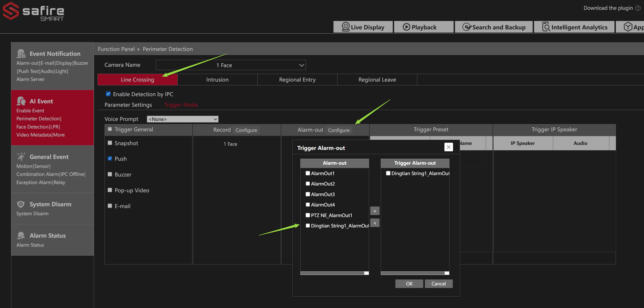Click the Intelligent Analytics magnifier icon

[x=546, y=27]
